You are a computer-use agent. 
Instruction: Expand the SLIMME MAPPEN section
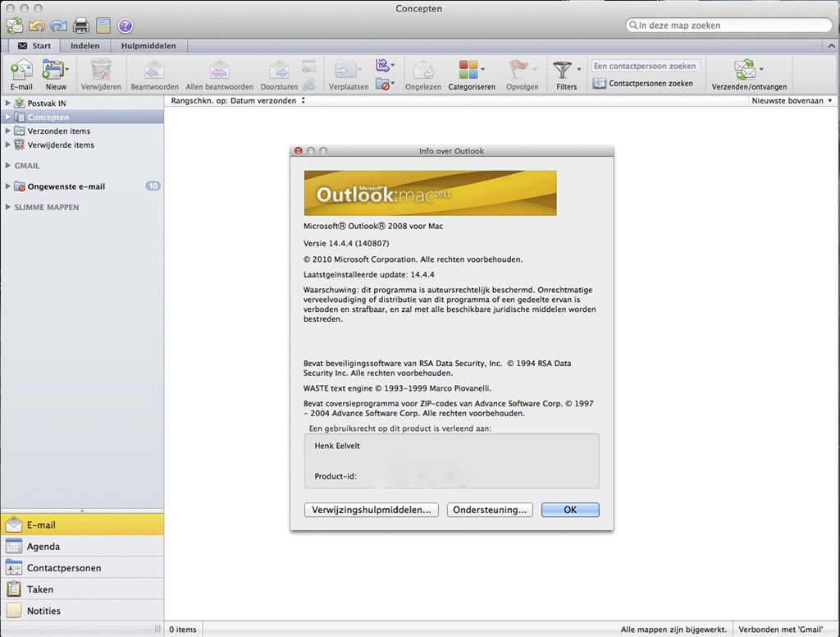pos(7,206)
